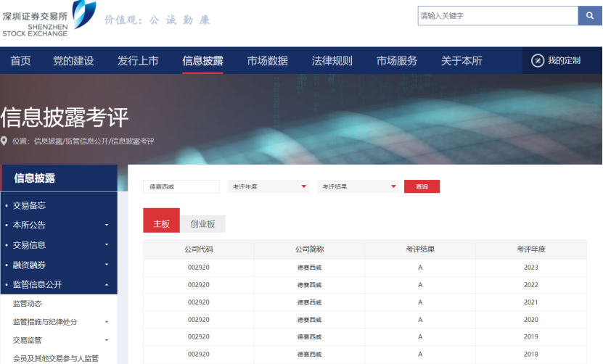Click the company name field containing 德赛西威
603x364 pixels.
point(181,186)
